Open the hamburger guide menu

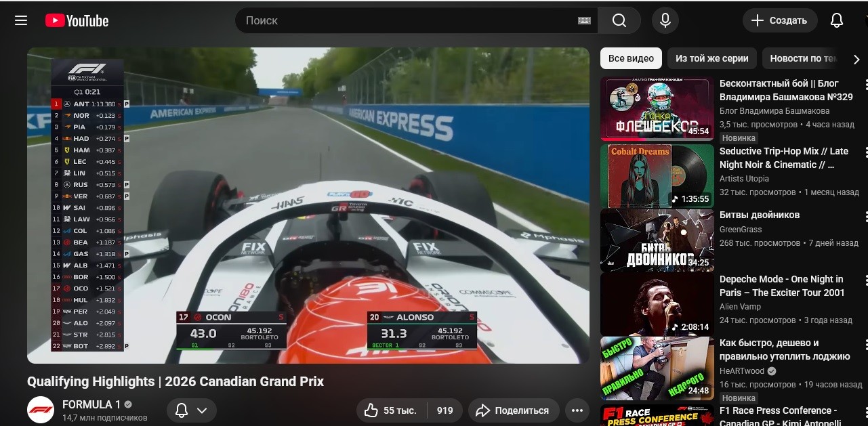[21, 20]
